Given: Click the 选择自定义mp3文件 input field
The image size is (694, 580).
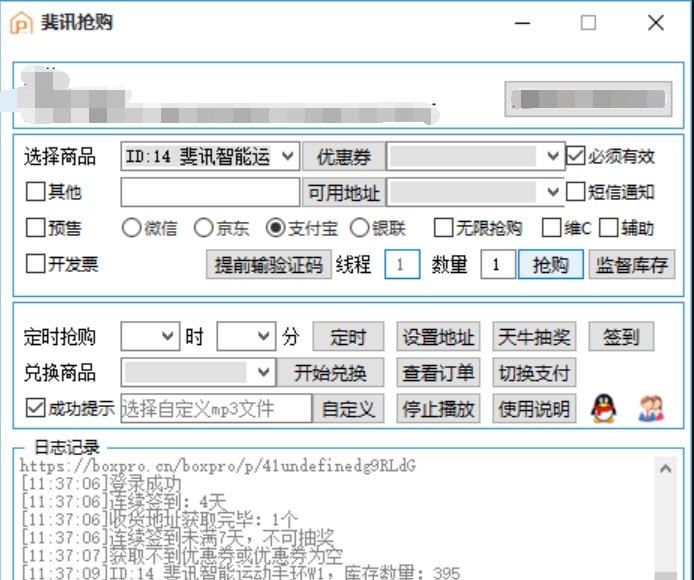Looking at the screenshot, I should (216, 408).
